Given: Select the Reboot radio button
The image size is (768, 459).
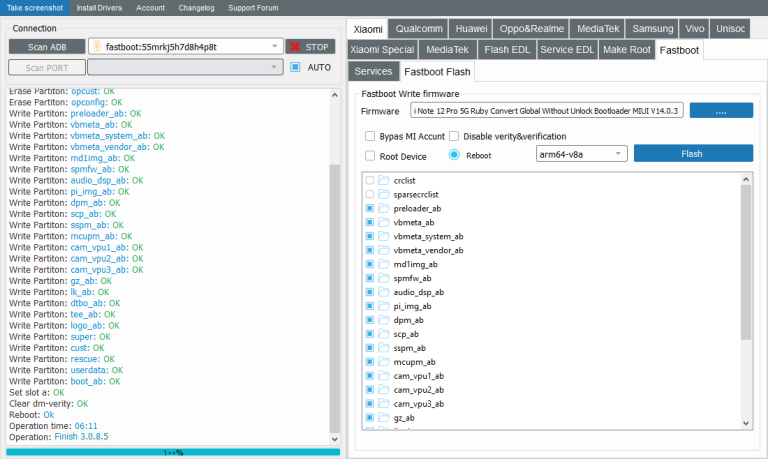Looking at the screenshot, I should (x=454, y=155).
